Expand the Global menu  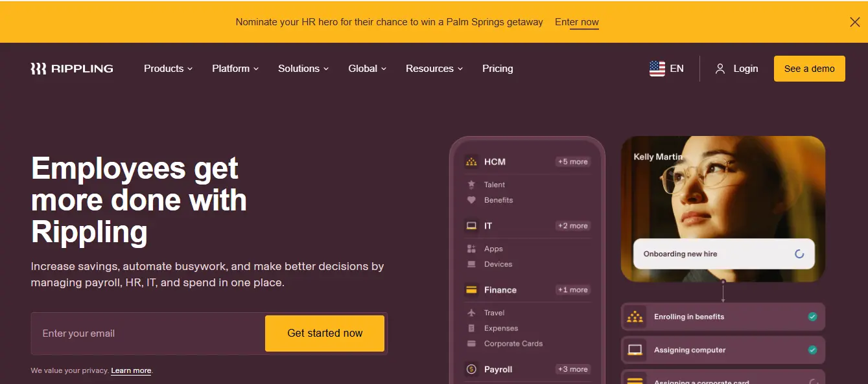click(x=368, y=69)
